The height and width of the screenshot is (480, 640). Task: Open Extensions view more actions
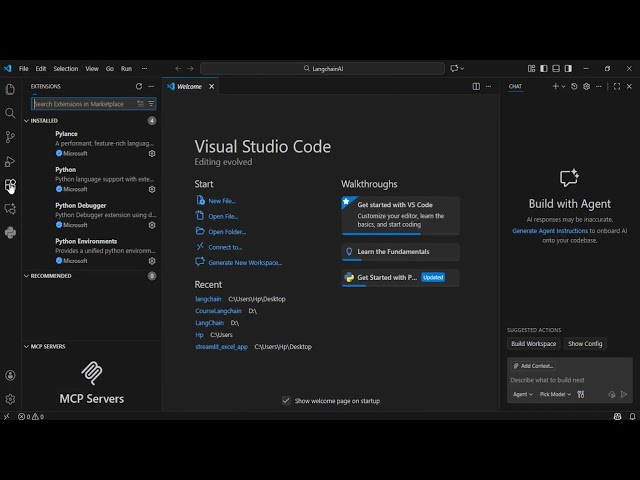click(151, 87)
